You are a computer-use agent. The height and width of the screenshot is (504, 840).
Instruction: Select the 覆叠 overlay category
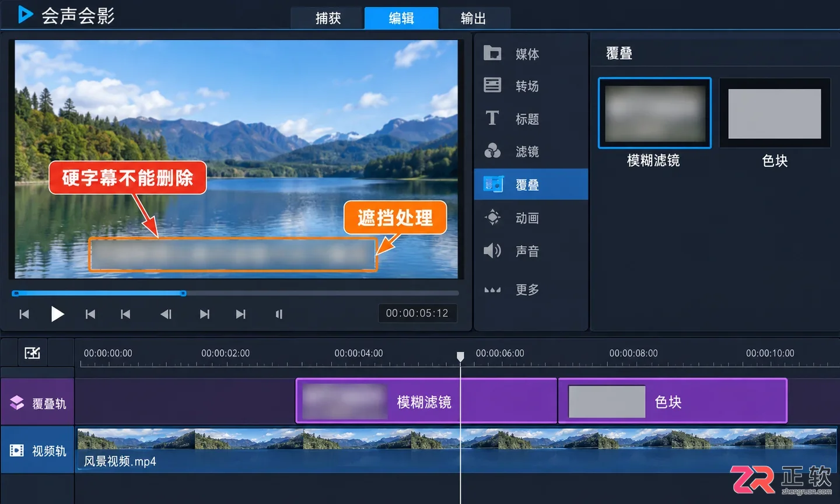click(x=531, y=184)
